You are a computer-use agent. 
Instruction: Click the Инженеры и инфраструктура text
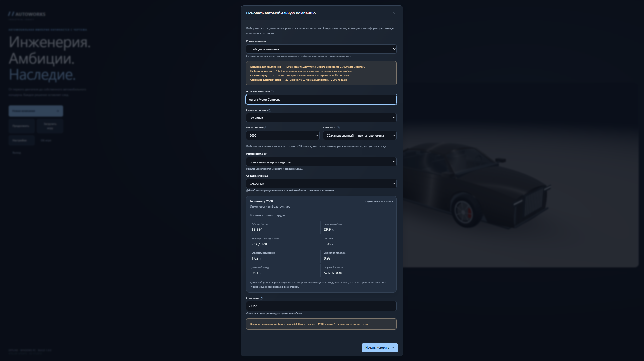(270, 207)
